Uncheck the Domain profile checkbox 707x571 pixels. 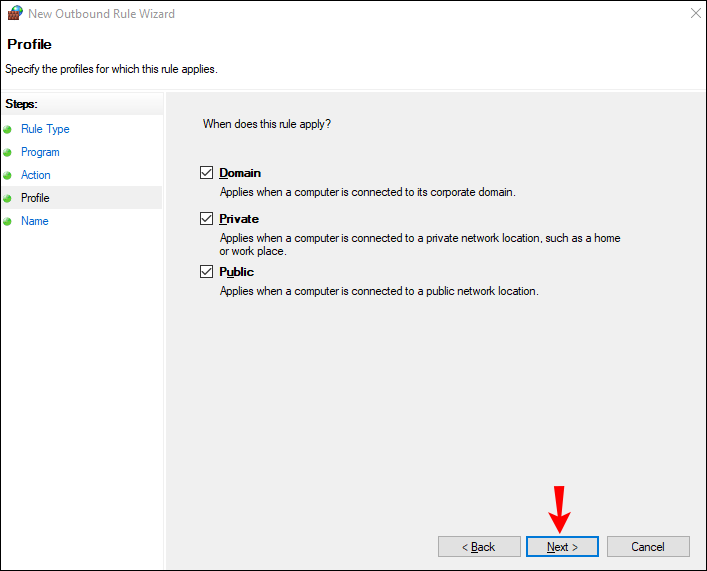tap(207, 173)
